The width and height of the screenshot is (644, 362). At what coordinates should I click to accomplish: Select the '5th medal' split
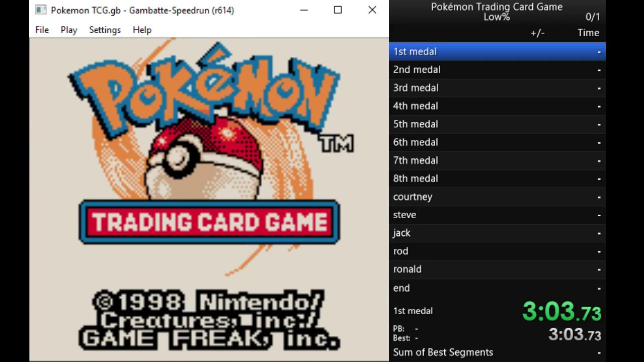[x=497, y=124]
